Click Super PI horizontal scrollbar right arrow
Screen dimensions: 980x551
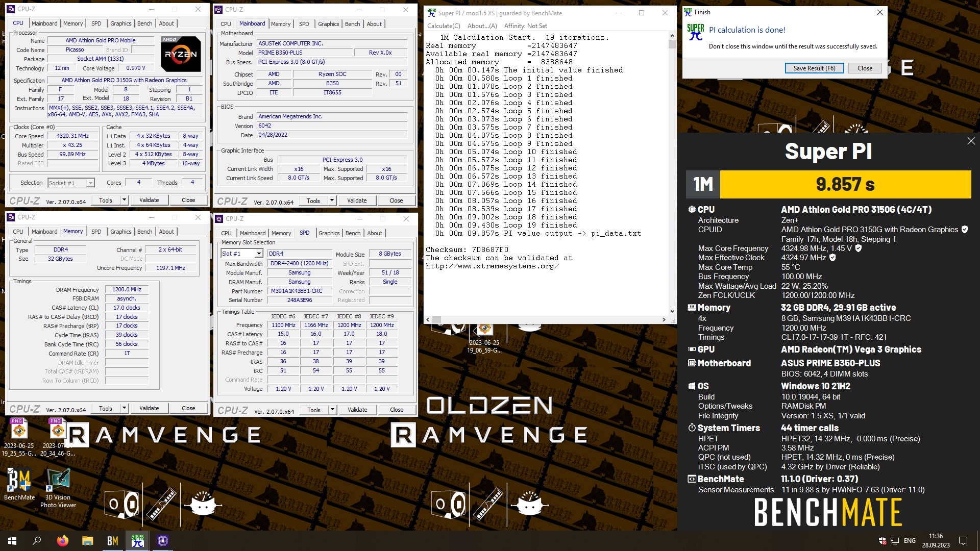[664, 320]
